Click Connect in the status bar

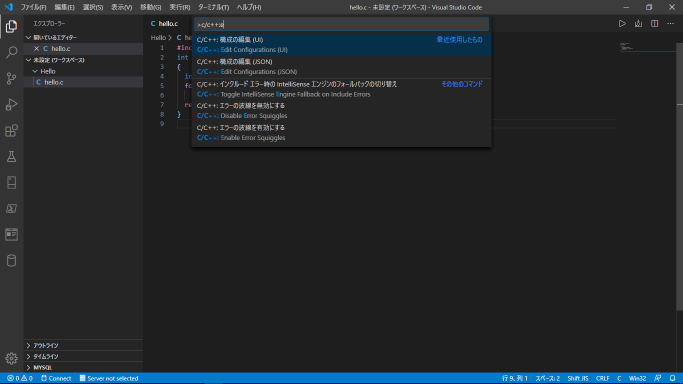point(56,378)
